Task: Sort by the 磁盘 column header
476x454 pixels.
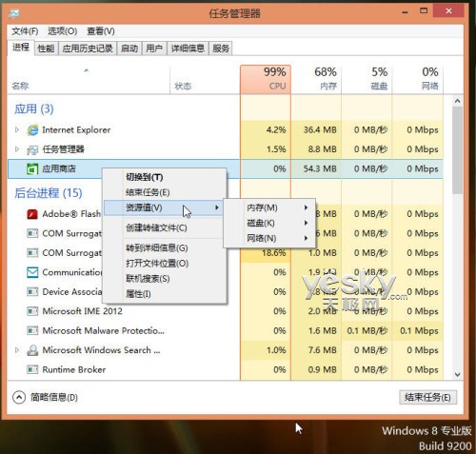Action: (367, 79)
